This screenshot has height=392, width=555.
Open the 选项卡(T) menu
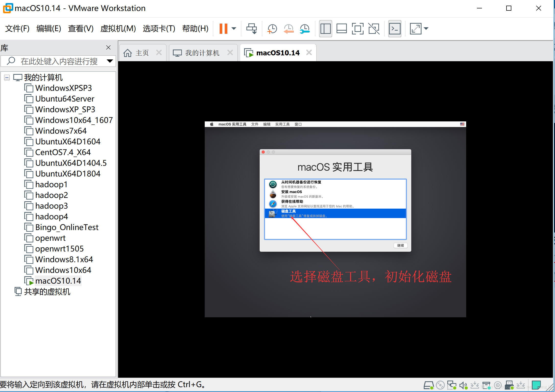tap(159, 29)
